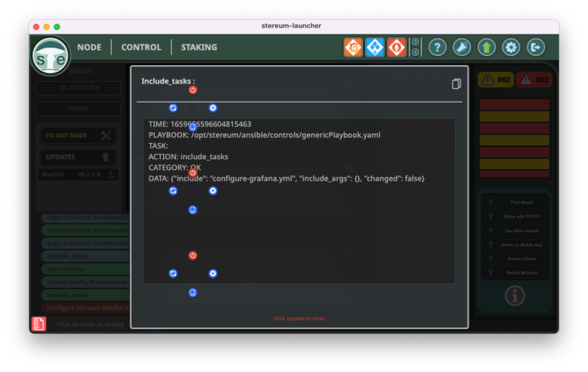Click red power icon over CATEGORY line

click(x=193, y=172)
